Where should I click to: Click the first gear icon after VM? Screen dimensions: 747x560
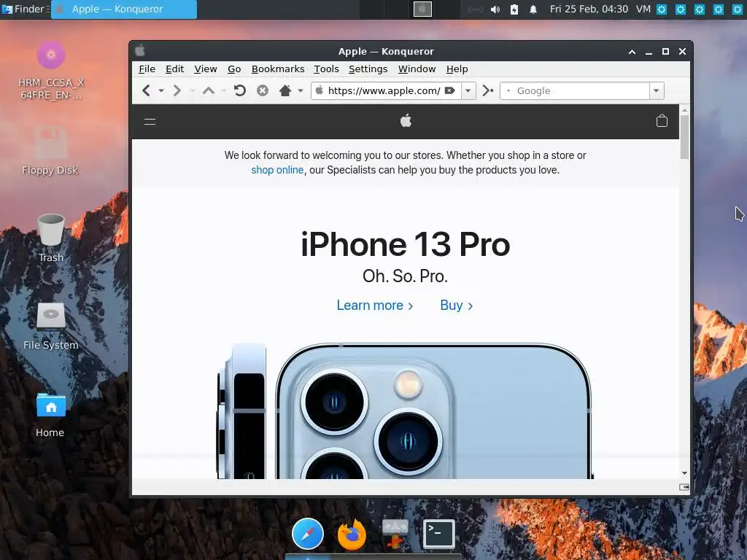point(661,9)
